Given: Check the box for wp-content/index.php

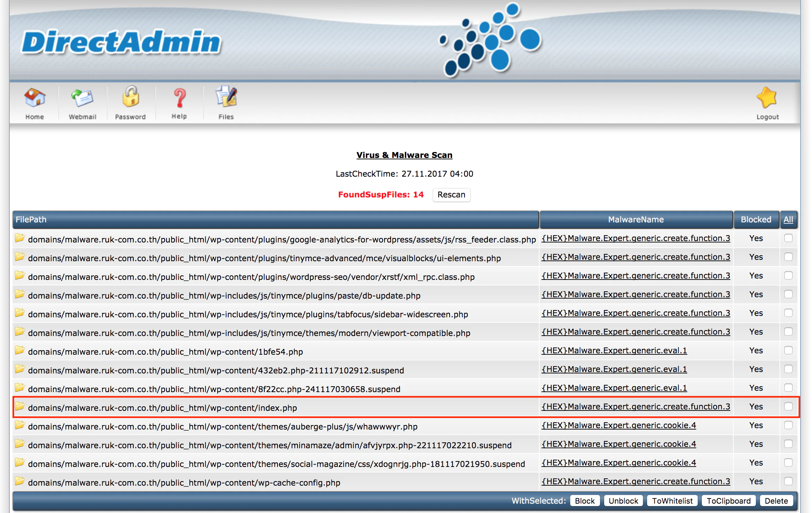Looking at the screenshot, I should [x=788, y=407].
